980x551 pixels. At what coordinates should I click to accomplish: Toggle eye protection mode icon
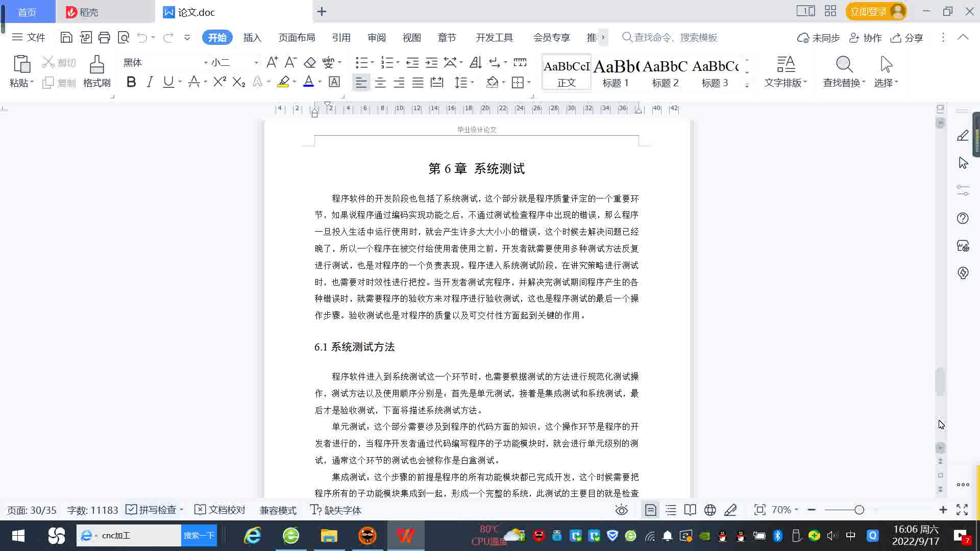tap(622, 510)
